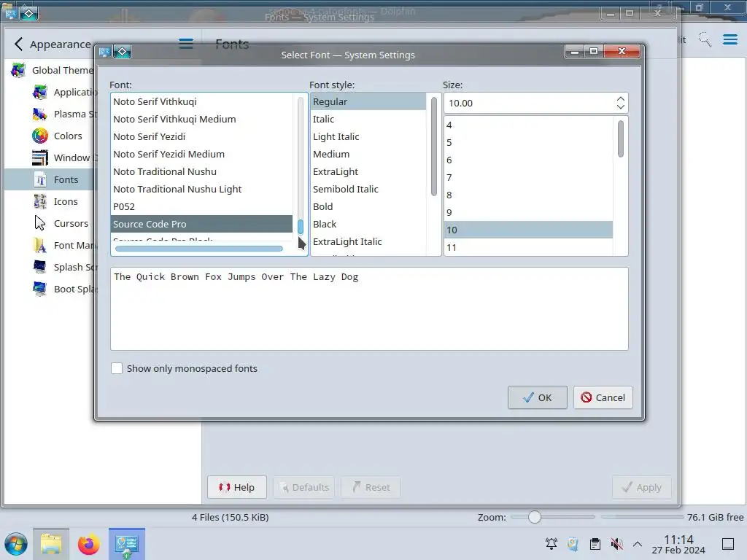
Task: Open the Colors settings icon
Action: point(40,136)
